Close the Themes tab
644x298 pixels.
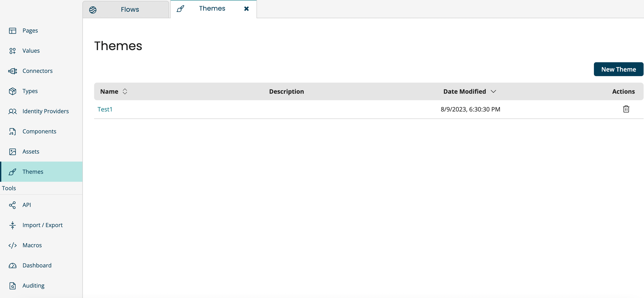pyautogui.click(x=246, y=9)
